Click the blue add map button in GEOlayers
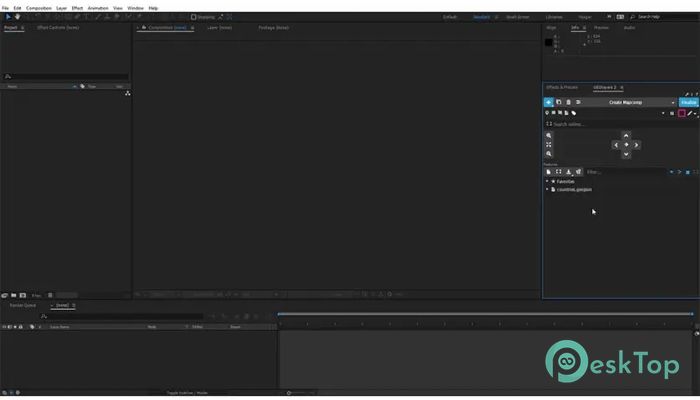 (549, 102)
